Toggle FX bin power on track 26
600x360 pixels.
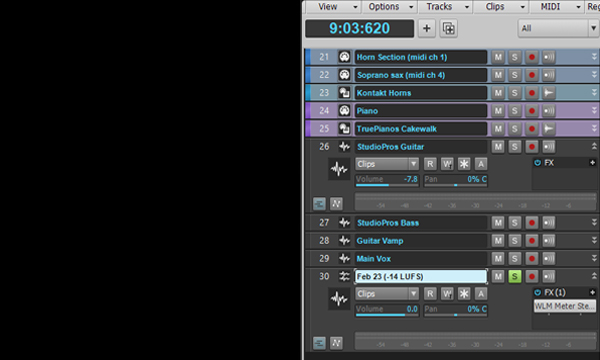pyautogui.click(x=538, y=163)
